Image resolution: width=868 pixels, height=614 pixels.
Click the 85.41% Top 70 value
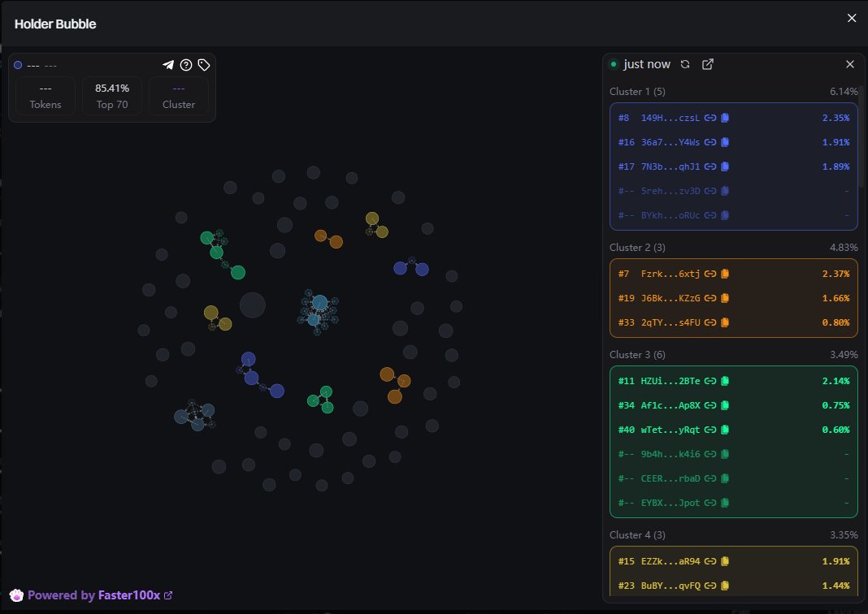coord(112,89)
